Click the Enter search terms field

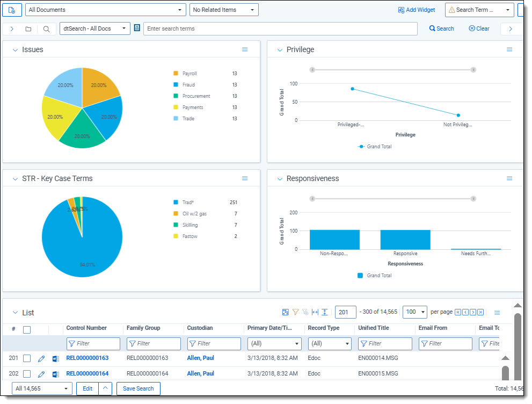[280, 28]
